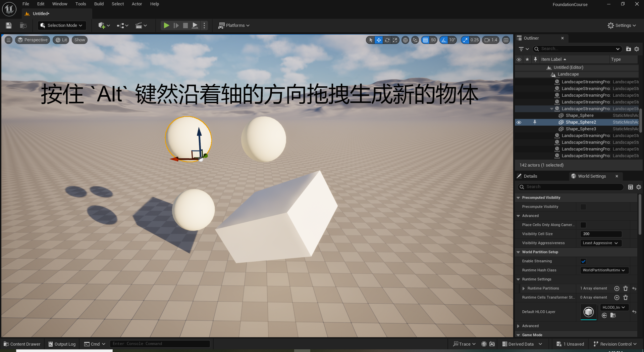Create new folder in Outliner
The image size is (644, 352).
[x=629, y=49]
